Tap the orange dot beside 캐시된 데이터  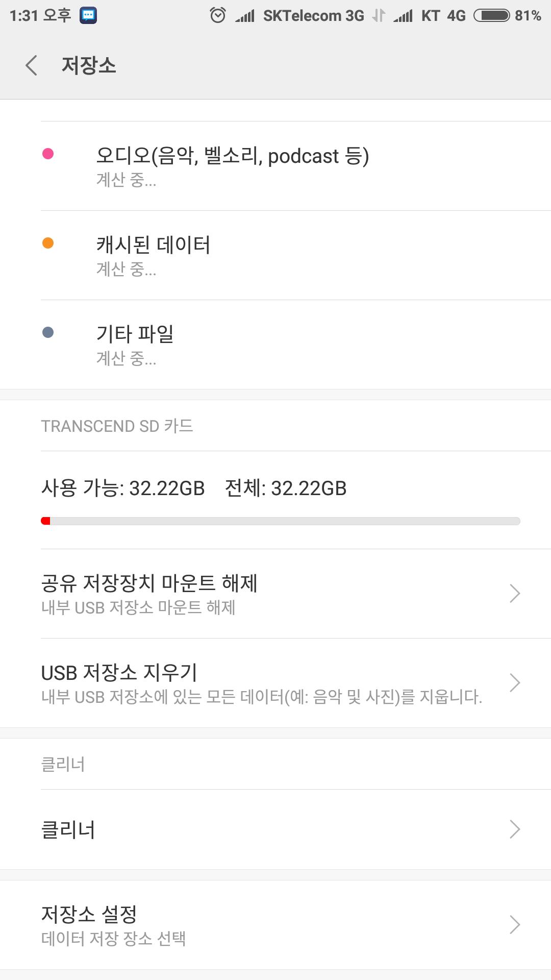(48, 243)
